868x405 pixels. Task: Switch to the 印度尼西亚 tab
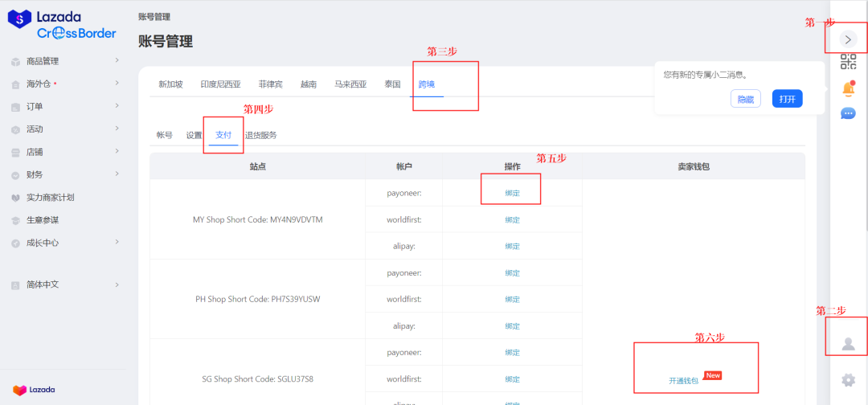click(x=220, y=84)
